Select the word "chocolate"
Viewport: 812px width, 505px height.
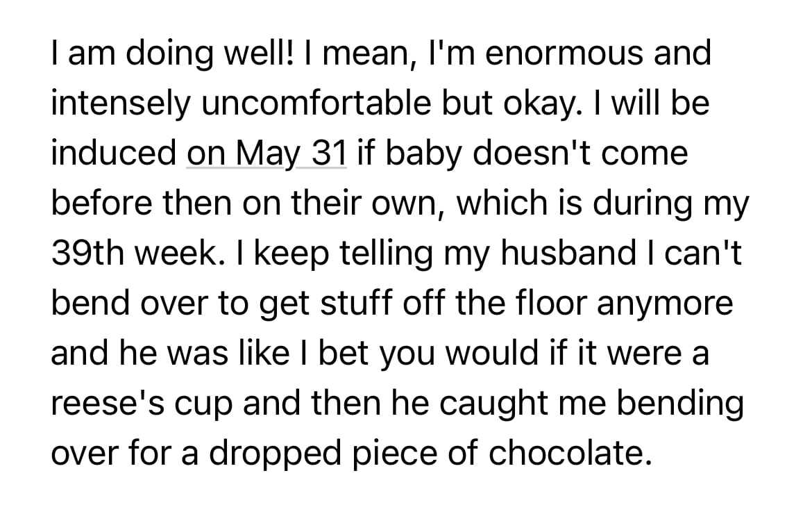click(x=570, y=454)
